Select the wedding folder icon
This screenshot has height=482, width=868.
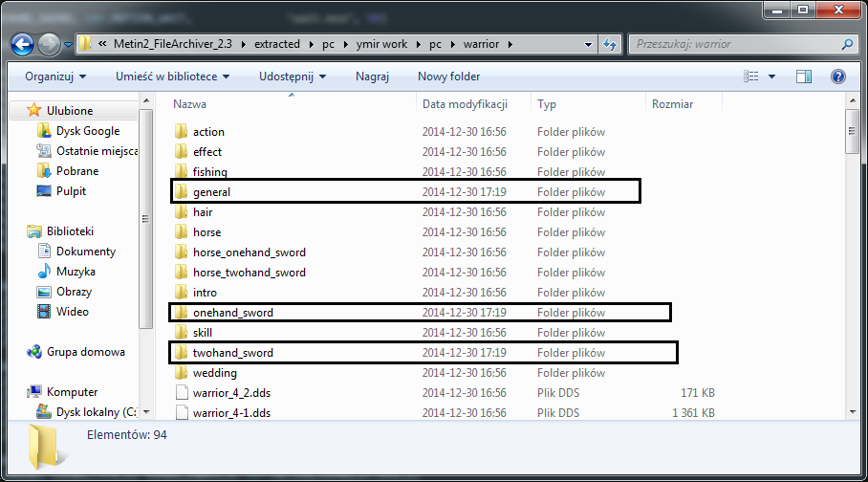181,372
